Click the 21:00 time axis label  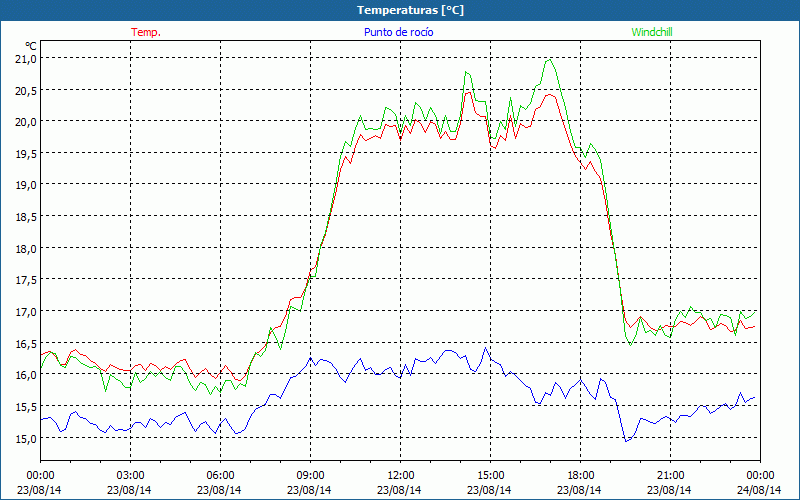click(670, 475)
